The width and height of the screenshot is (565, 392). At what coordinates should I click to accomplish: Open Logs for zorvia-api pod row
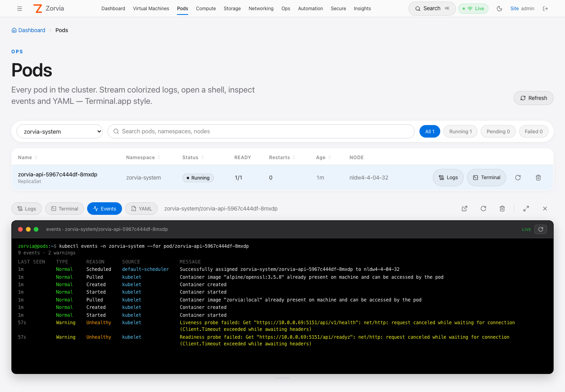tap(448, 178)
